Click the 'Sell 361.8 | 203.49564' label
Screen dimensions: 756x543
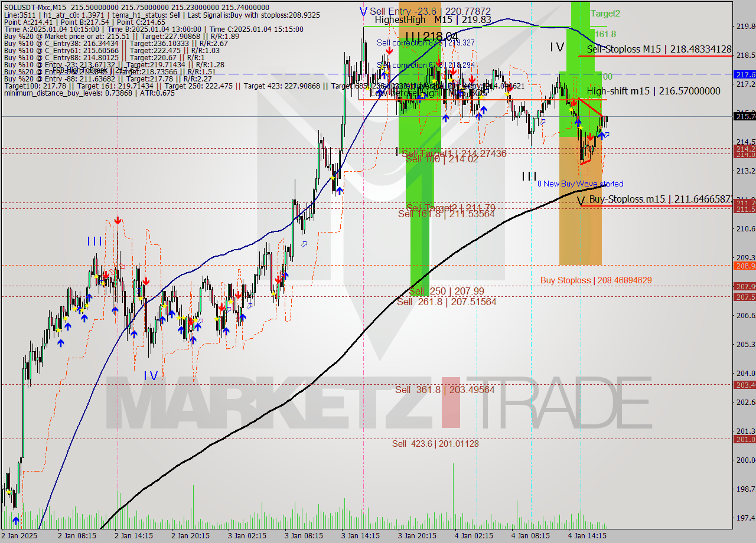445,390
